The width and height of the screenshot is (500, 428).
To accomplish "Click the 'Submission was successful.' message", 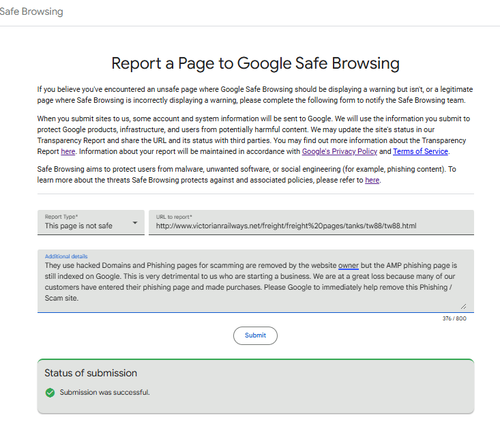I will 105,392.
